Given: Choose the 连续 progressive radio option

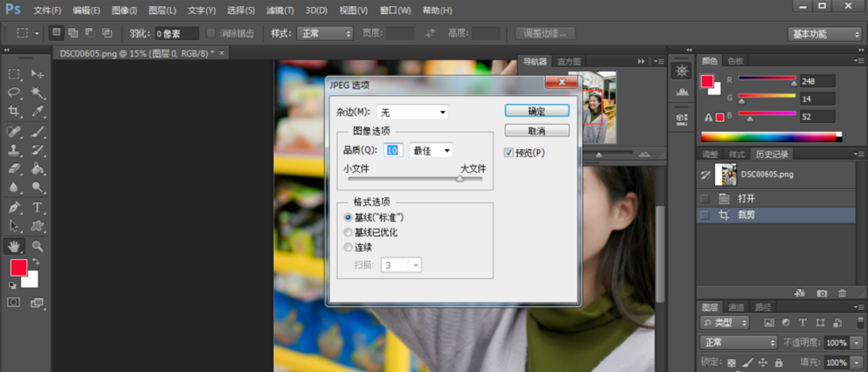Looking at the screenshot, I should click(x=348, y=247).
